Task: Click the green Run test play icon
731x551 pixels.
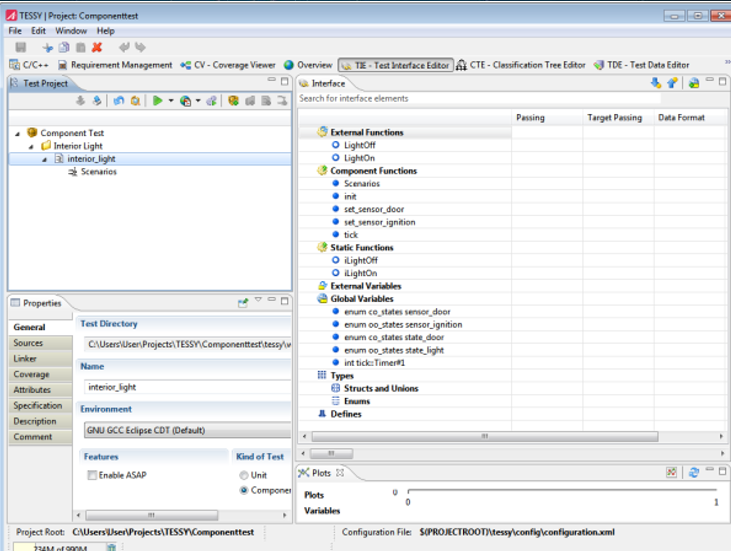Action: (158, 100)
